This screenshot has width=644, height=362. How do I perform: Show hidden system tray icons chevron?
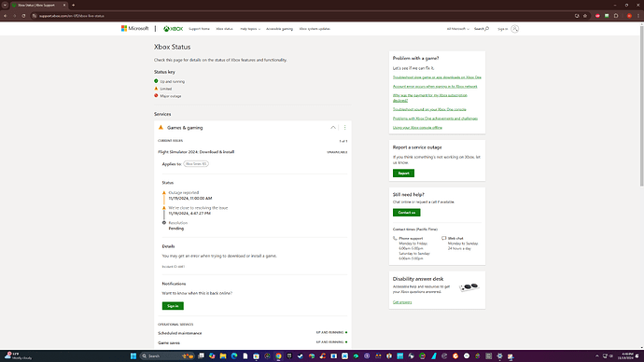pyautogui.click(x=596, y=355)
